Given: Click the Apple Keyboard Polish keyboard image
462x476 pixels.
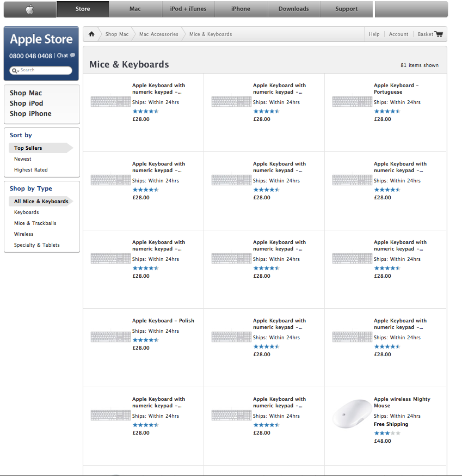Looking at the screenshot, I should tap(110, 337).
